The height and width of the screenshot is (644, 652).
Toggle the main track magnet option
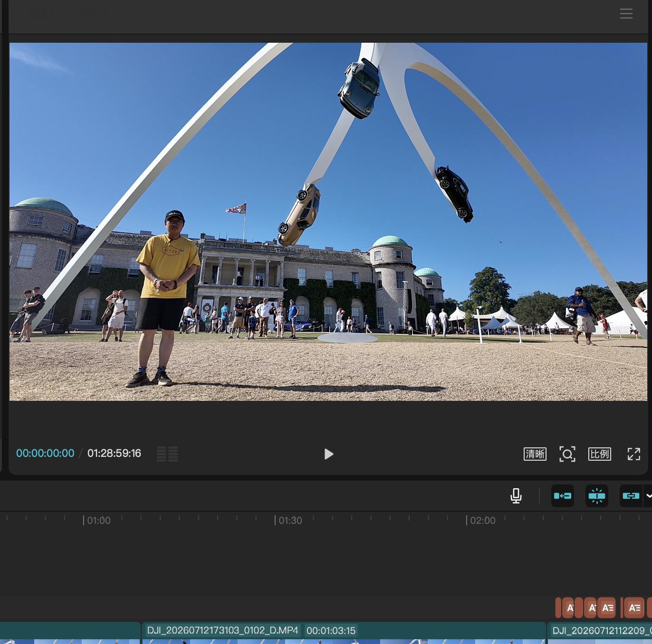coord(562,496)
